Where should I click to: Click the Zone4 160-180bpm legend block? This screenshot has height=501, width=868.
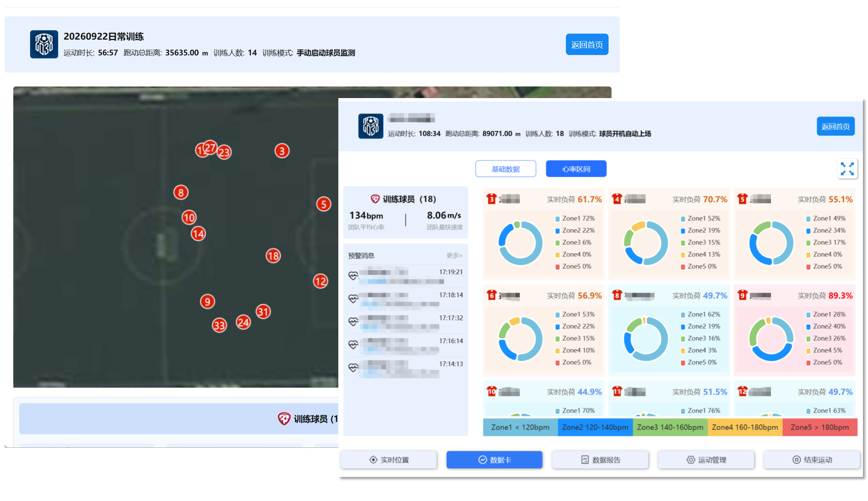click(745, 427)
